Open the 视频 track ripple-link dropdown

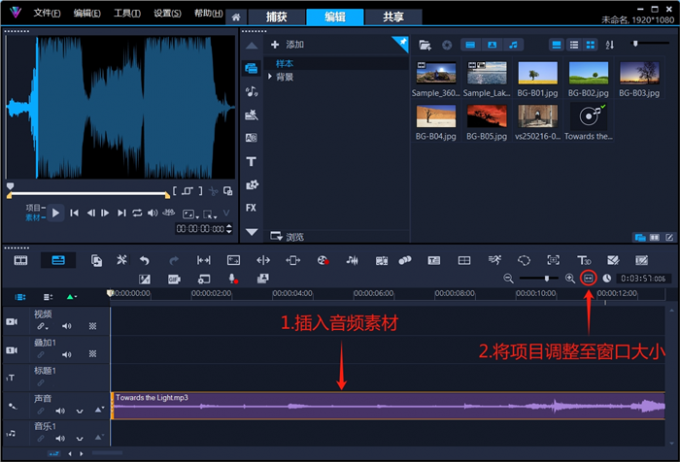42,326
